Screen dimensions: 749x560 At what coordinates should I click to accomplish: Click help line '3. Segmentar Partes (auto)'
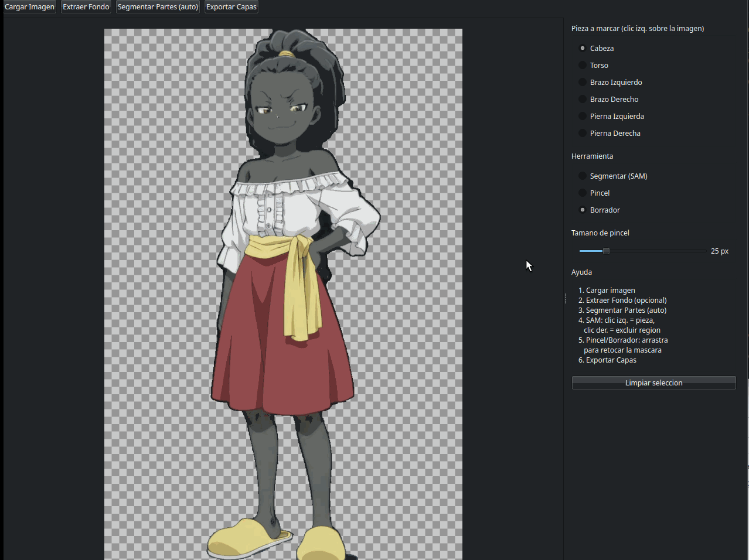[622, 310]
